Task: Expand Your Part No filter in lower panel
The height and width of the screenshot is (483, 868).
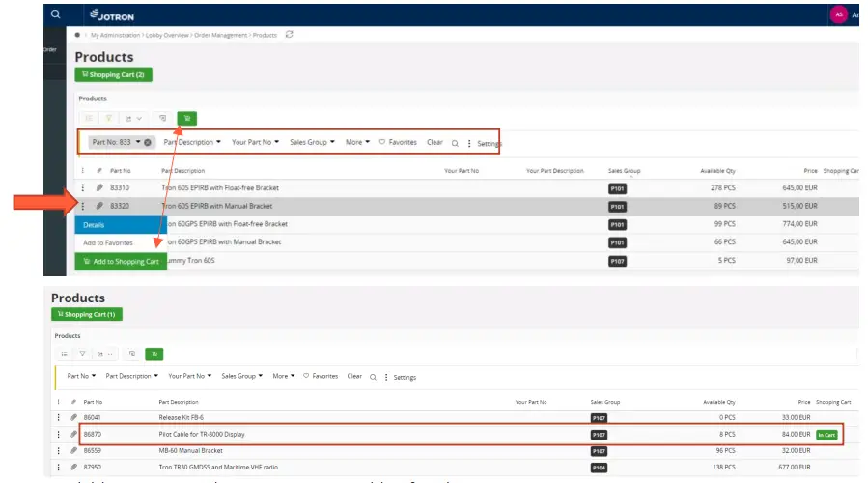Action: click(x=190, y=376)
